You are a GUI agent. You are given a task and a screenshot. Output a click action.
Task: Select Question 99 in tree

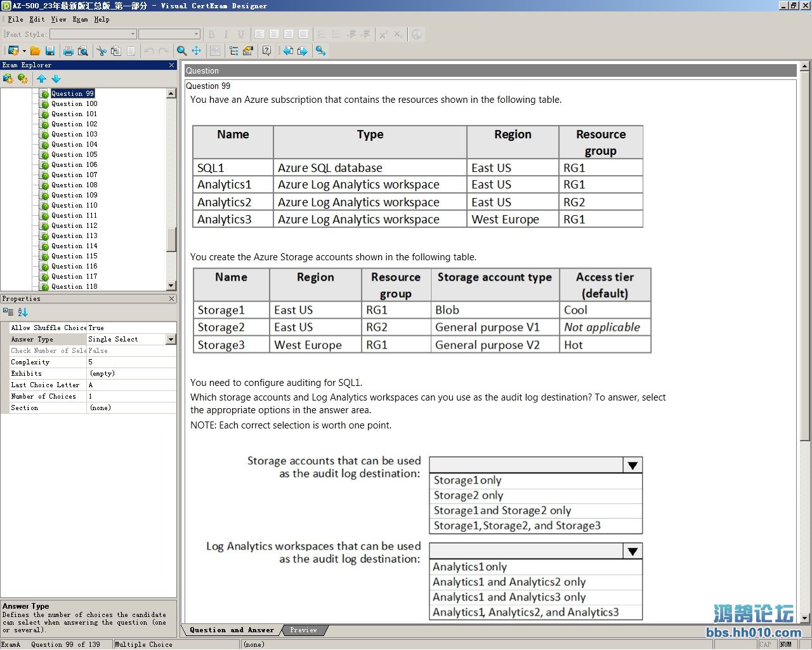click(72, 94)
